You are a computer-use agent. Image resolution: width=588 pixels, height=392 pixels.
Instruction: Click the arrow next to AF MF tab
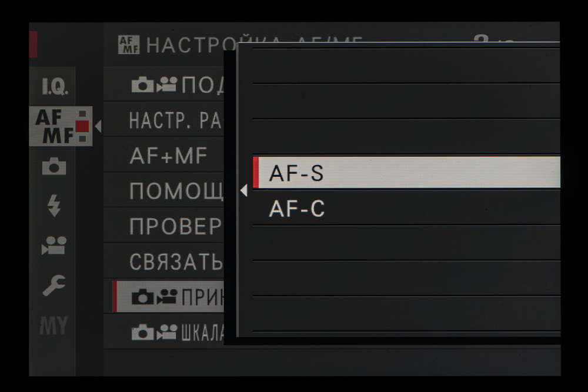pyautogui.click(x=98, y=126)
